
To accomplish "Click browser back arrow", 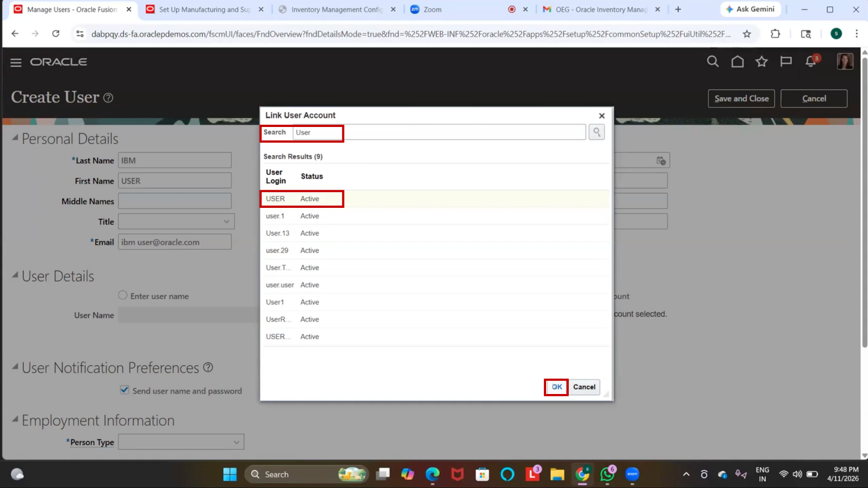I will pos(15,34).
